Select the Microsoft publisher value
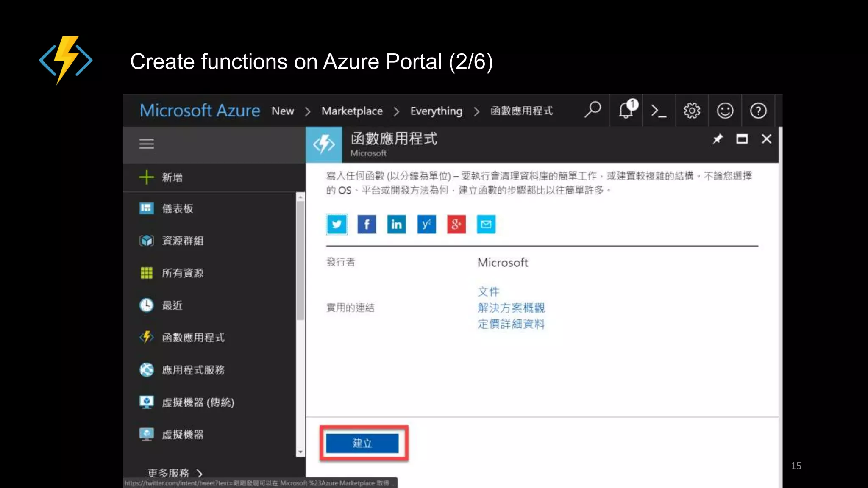This screenshot has height=488, width=868. tap(503, 263)
